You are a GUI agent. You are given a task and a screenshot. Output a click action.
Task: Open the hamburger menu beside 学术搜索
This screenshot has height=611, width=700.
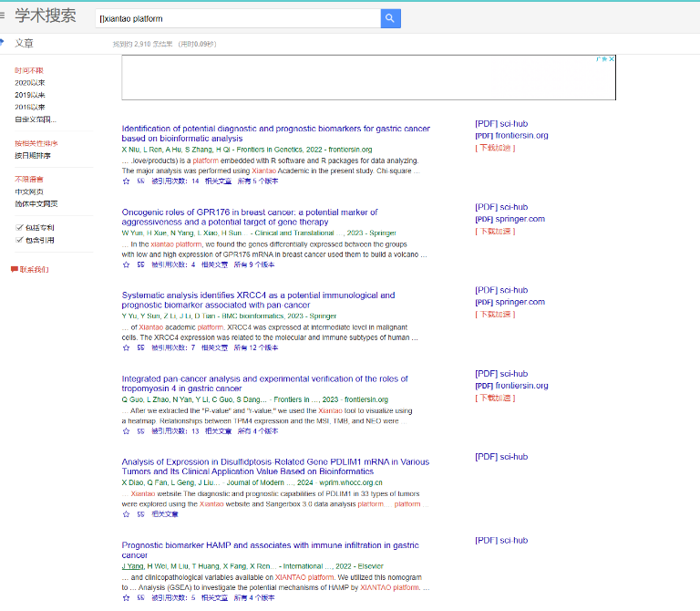2,16
